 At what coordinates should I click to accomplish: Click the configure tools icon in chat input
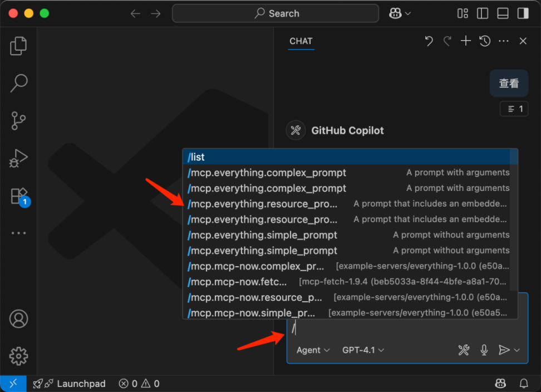coord(464,350)
